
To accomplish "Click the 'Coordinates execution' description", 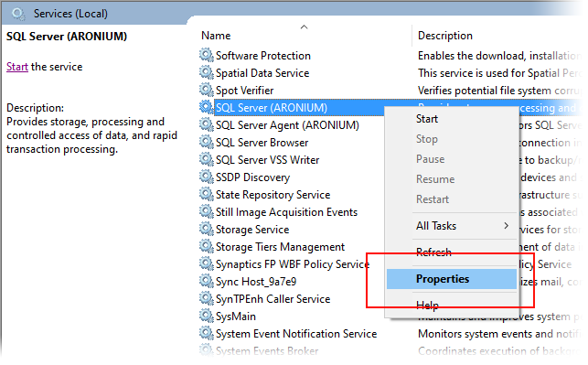I will [x=498, y=350].
